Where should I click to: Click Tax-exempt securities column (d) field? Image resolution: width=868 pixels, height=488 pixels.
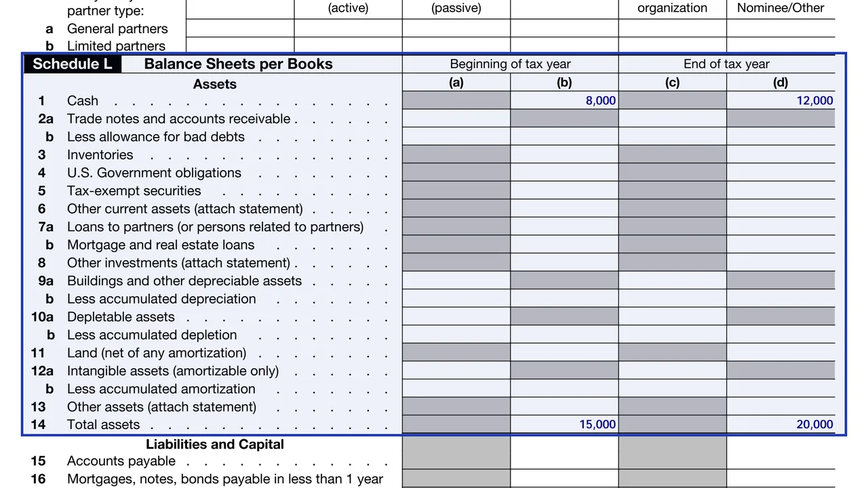[x=781, y=190]
